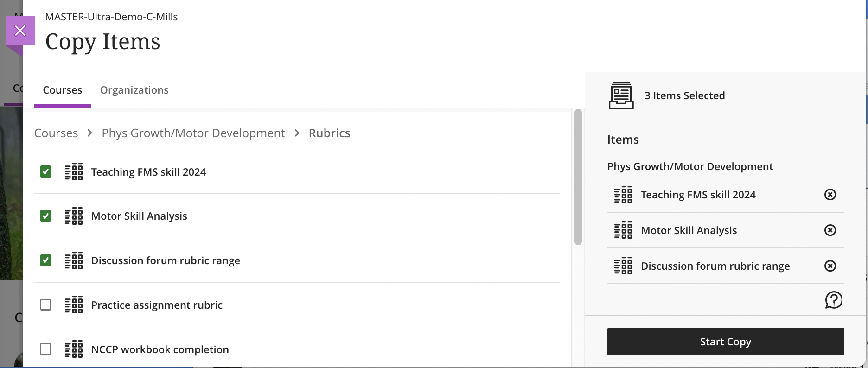
Task: Select the rubric icon next to Motor Skill Analysis
Action: tap(74, 216)
